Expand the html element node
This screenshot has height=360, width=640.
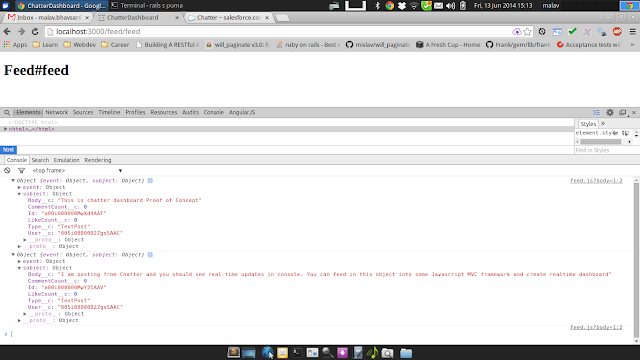[5, 129]
